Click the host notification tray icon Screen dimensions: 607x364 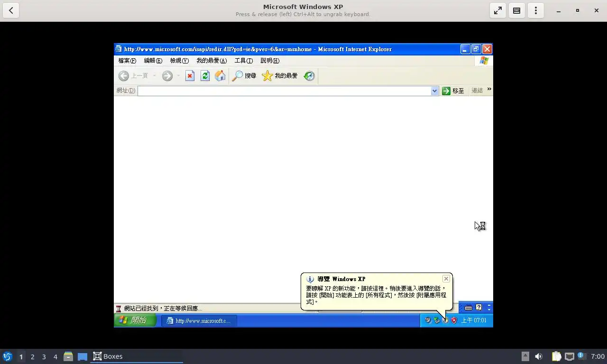tap(582, 356)
